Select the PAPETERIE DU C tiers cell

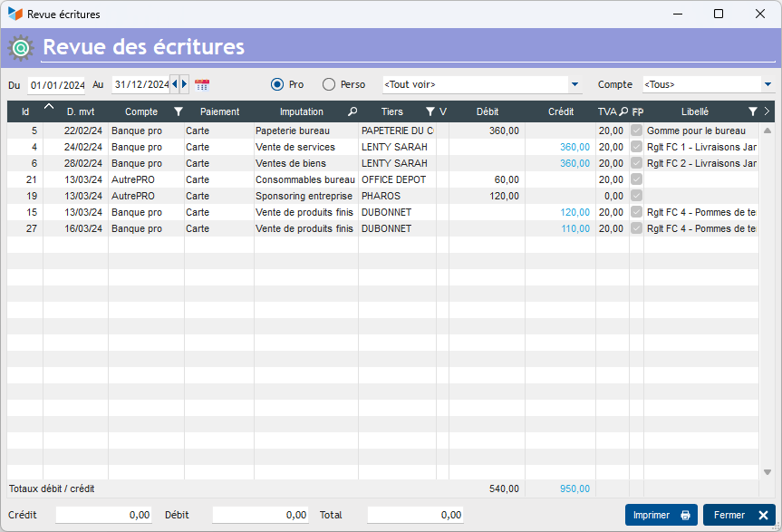[x=397, y=131]
